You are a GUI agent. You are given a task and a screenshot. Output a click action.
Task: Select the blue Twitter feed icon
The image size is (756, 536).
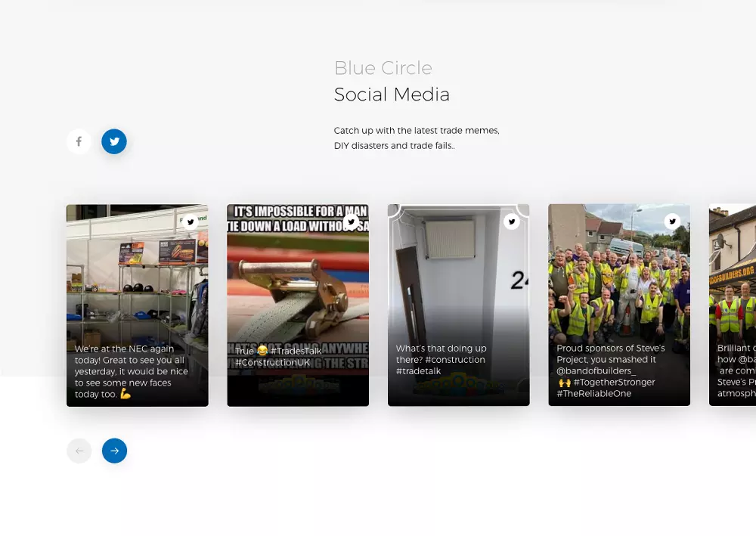[114, 141]
